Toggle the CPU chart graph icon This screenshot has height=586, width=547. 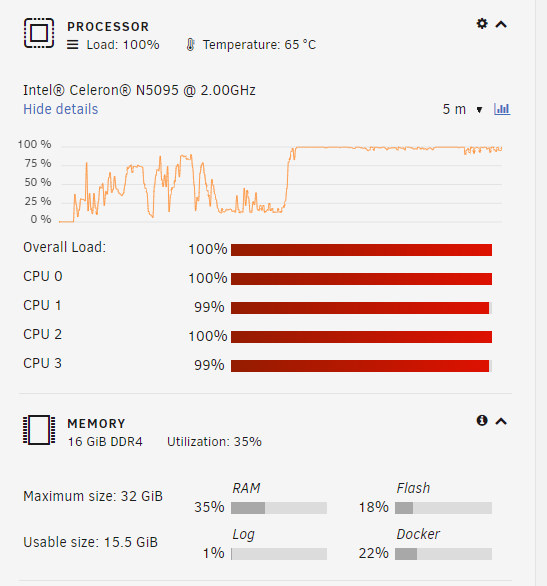point(502,109)
